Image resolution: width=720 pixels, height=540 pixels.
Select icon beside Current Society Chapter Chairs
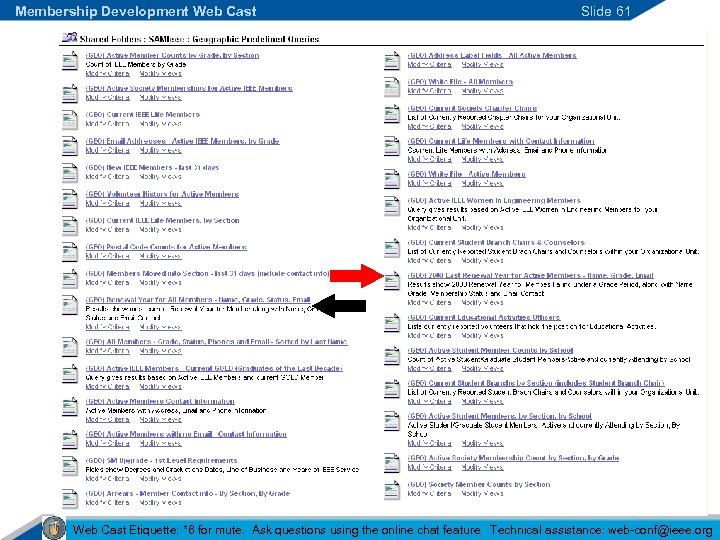pyautogui.click(x=392, y=113)
